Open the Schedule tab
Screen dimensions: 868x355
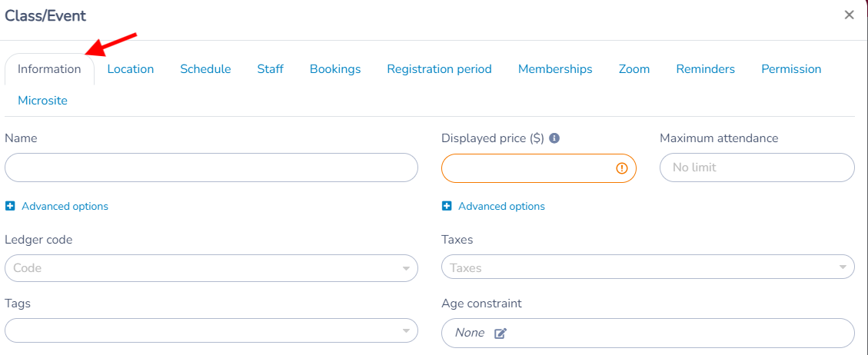click(205, 69)
